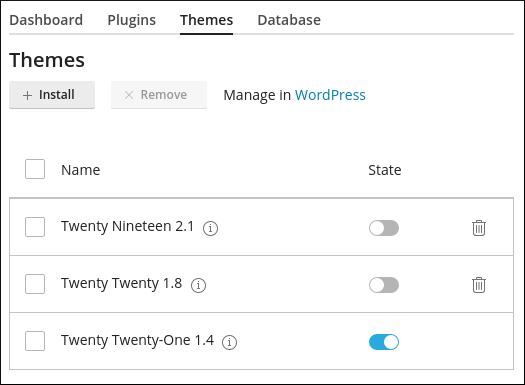The height and width of the screenshot is (385, 525).
Task: Click the Install button
Action: pos(52,95)
